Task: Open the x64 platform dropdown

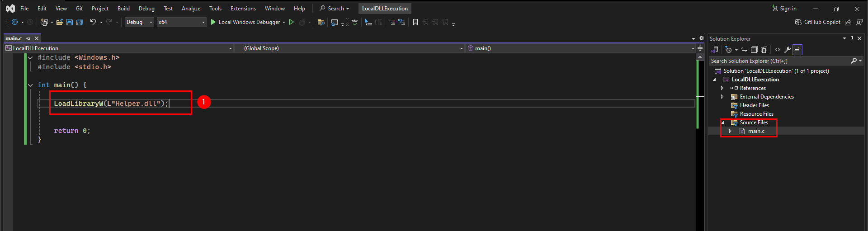Action: (181, 22)
